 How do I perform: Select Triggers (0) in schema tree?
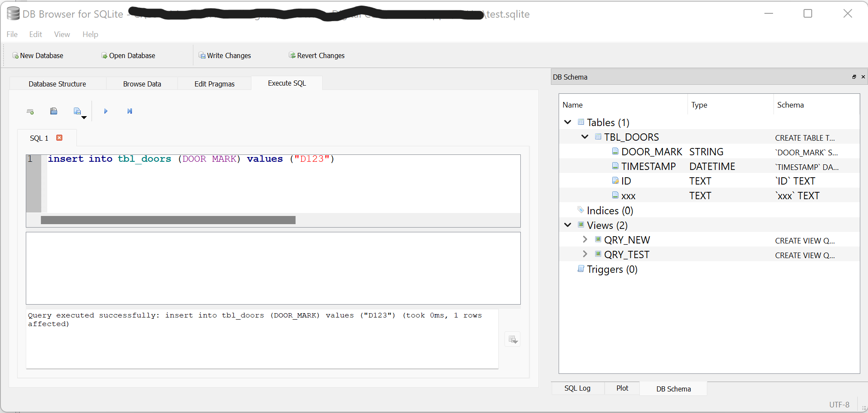click(x=612, y=269)
